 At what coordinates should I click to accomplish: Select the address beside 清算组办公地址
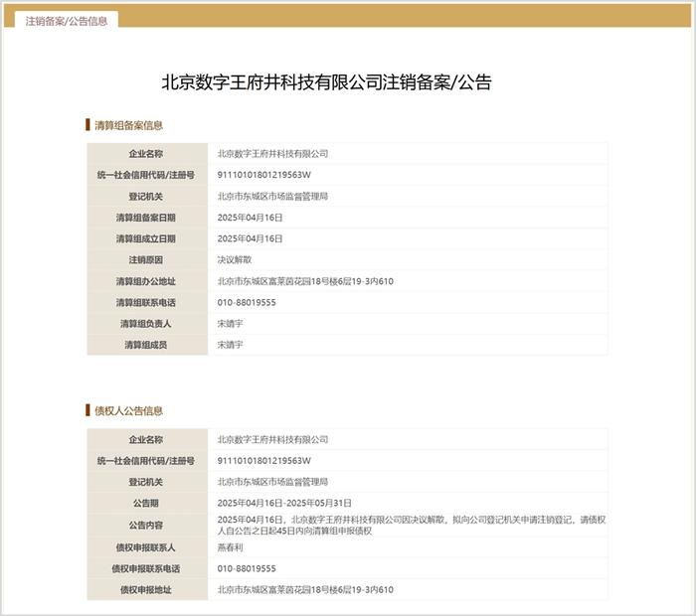click(305, 281)
